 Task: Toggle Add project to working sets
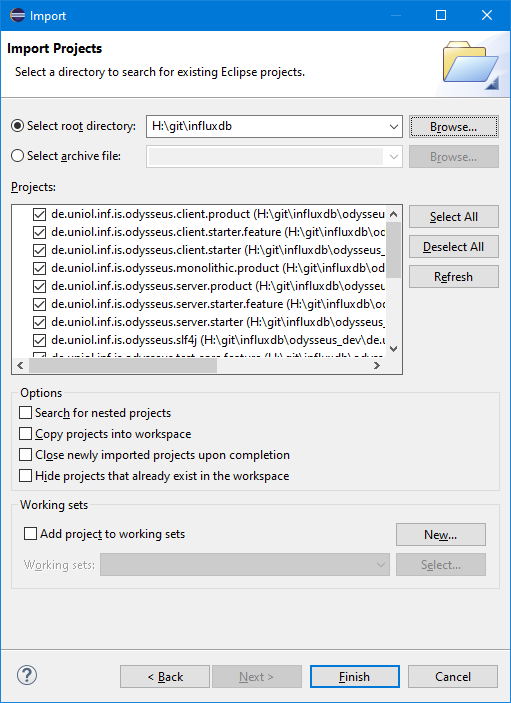[x=30, y=534]
